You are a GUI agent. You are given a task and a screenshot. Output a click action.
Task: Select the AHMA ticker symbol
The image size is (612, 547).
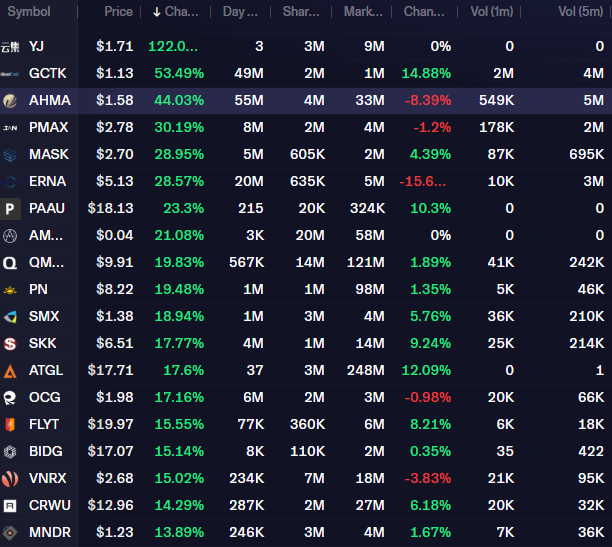pos(50,100)
